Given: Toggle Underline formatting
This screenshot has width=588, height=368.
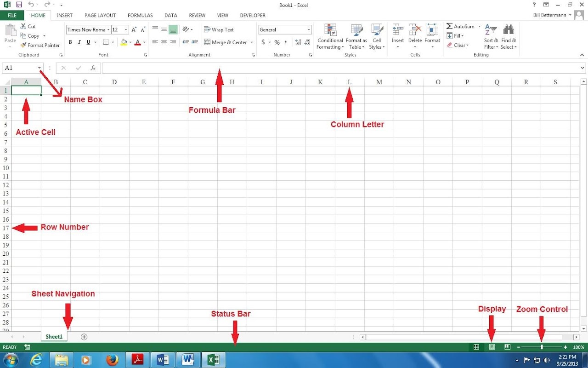Looking at the screenshot, I should click(x=89, y=42).
